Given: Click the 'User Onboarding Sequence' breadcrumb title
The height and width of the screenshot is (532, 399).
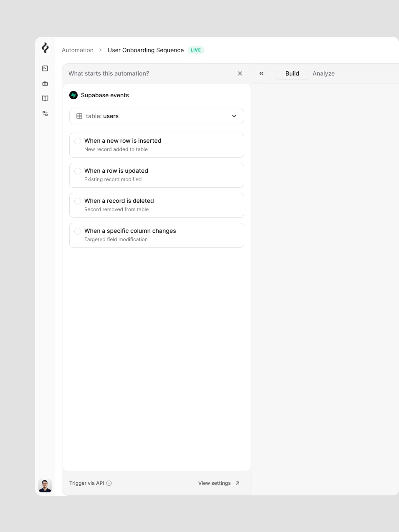Looking at the screenshot, I should click(146, 50).
